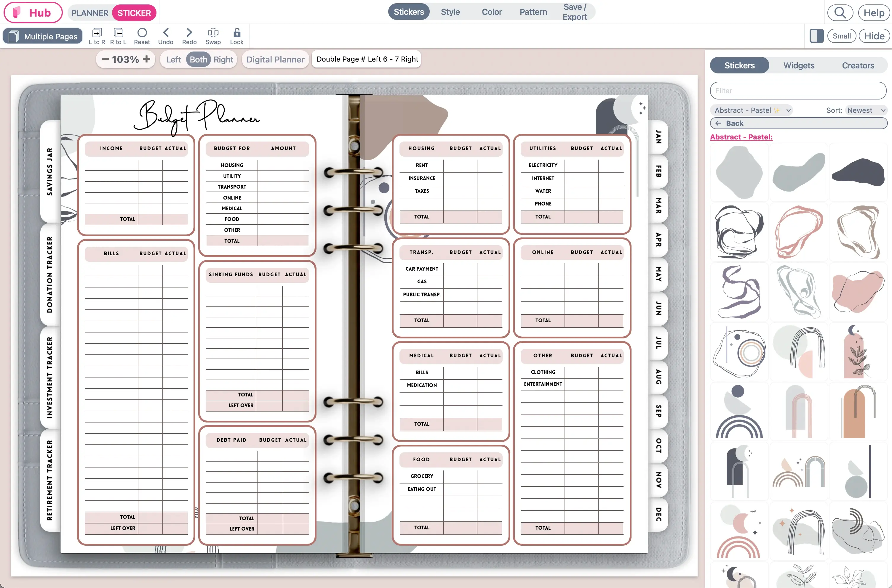The width and height of the screenshot is (892, 588).
Task: Click the Swap pages icon
Action: point(212,36)
